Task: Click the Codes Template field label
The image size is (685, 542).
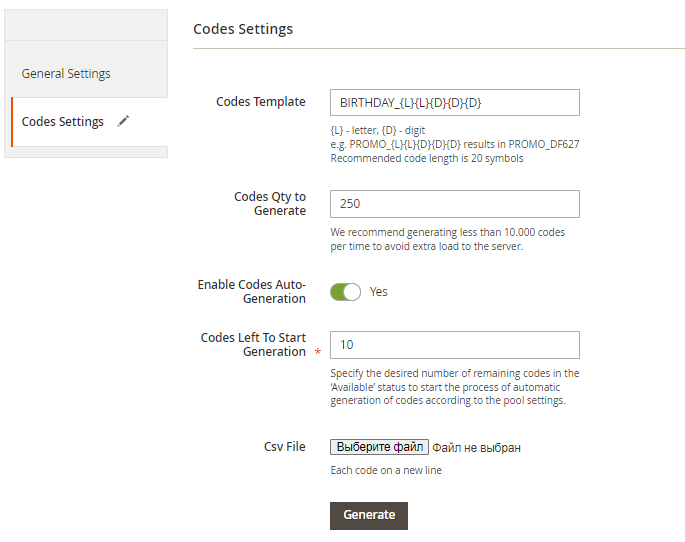Action: [261, 102]
